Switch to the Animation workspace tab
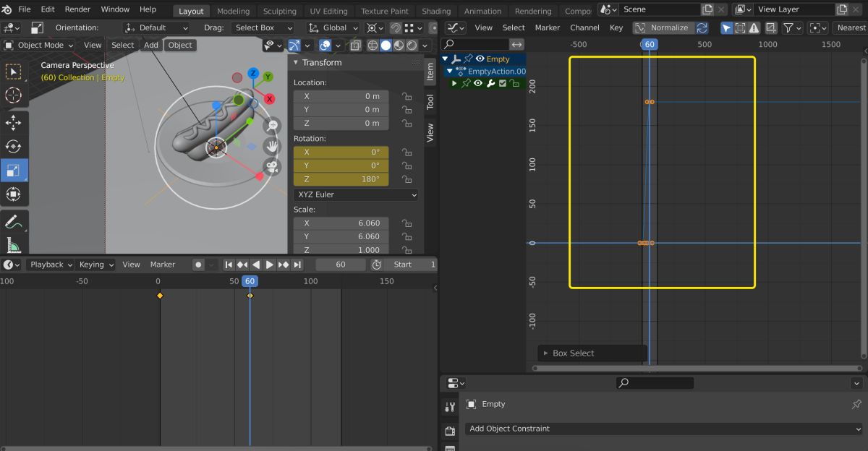The width and height of the screenshot is (868, 451). click(482, 11)
